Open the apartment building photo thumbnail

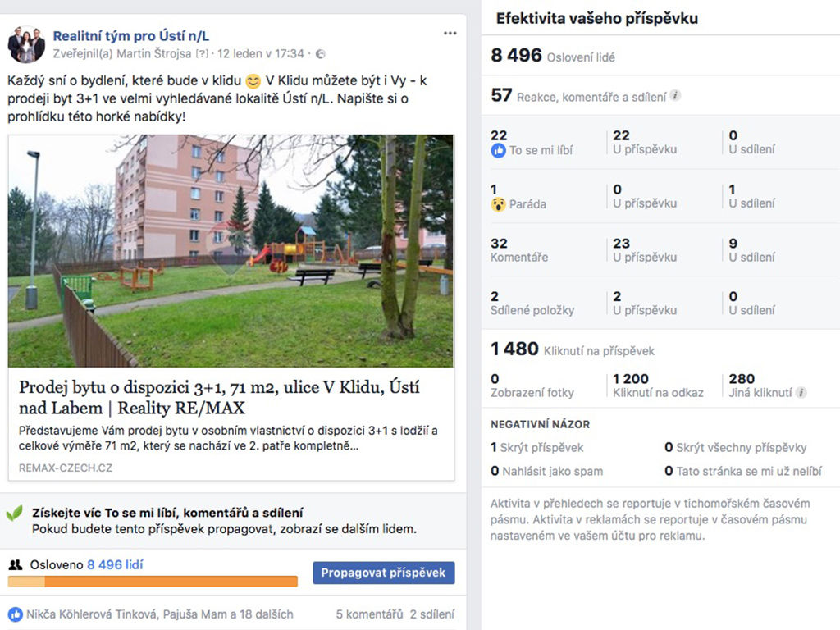(231, 251)
